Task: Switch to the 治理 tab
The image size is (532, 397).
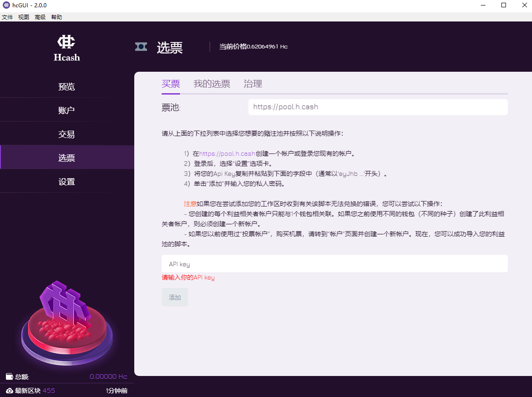Action: point(253,84)
